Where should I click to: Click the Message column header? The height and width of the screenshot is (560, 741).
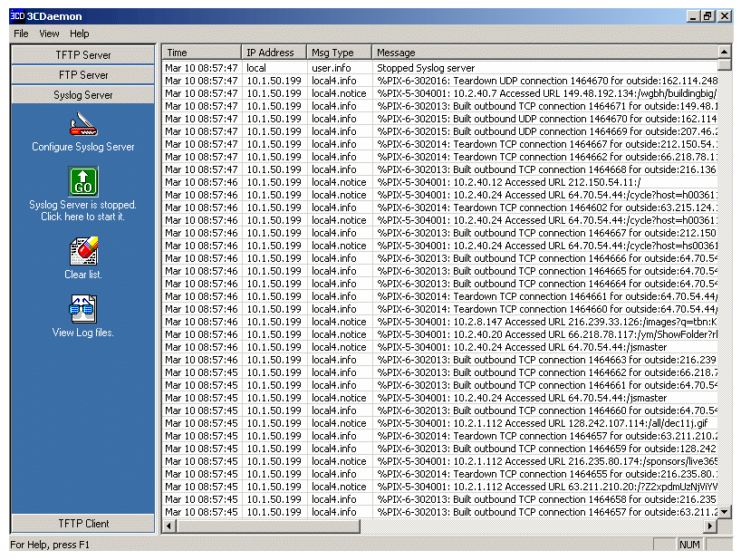(544, 53)
